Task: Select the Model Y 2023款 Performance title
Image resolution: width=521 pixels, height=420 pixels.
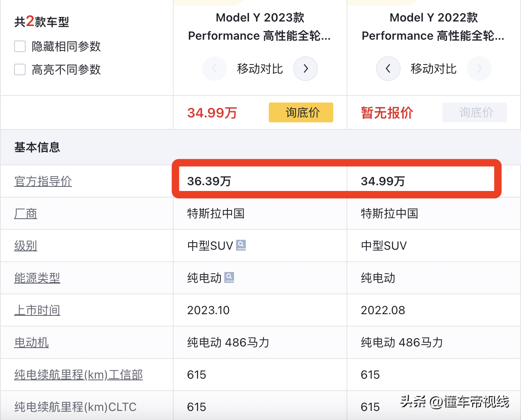Action: [x=260, y=26]
